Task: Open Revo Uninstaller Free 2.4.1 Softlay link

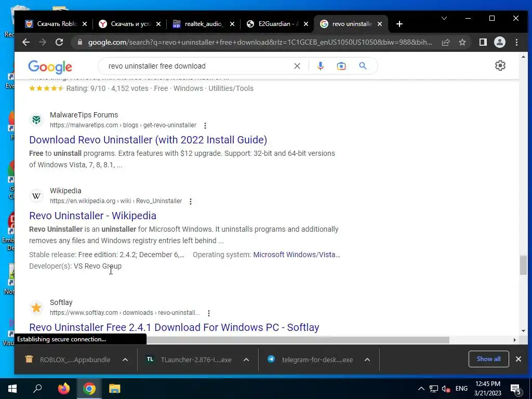Action: [174, 327]
